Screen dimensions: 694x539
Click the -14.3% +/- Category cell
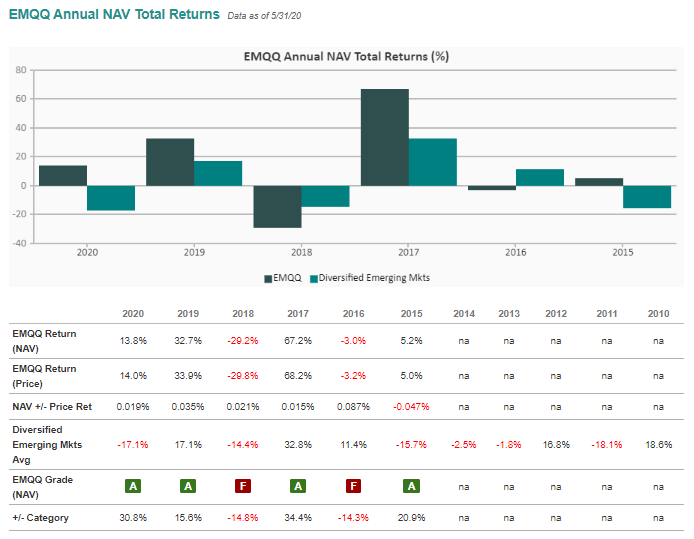(x=353, y=517)
